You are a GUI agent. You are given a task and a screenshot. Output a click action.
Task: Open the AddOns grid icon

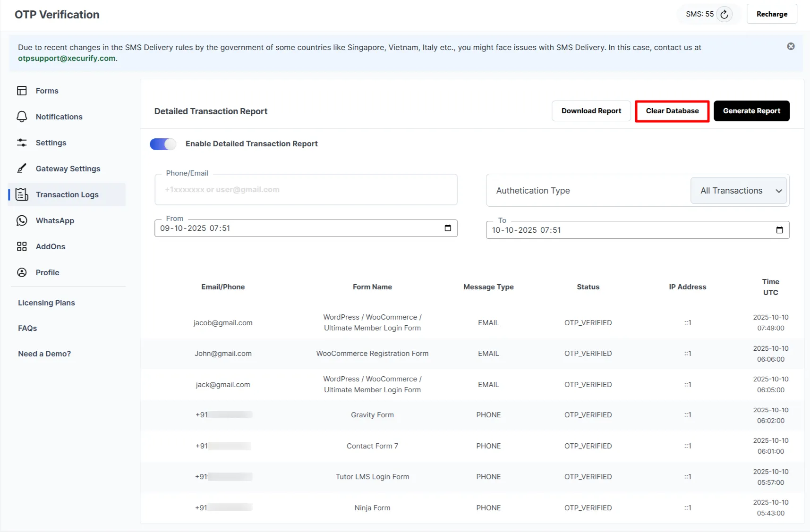coord(22,246)
